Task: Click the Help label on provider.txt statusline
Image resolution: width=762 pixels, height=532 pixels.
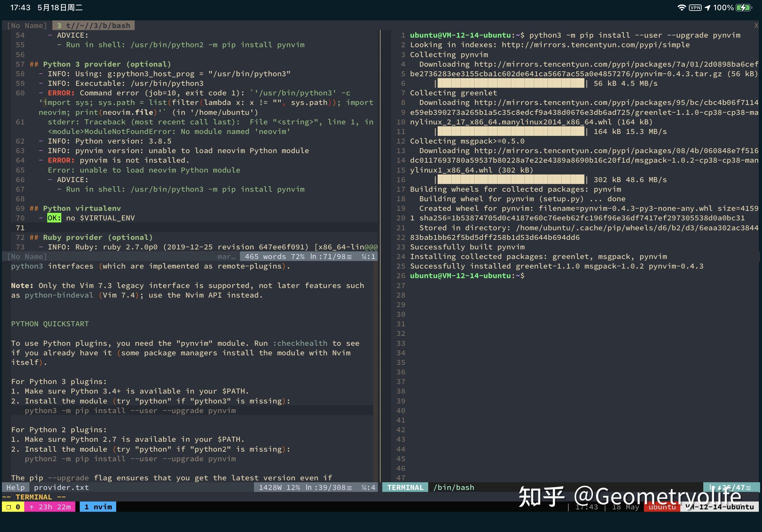Action: pos(15,487)
